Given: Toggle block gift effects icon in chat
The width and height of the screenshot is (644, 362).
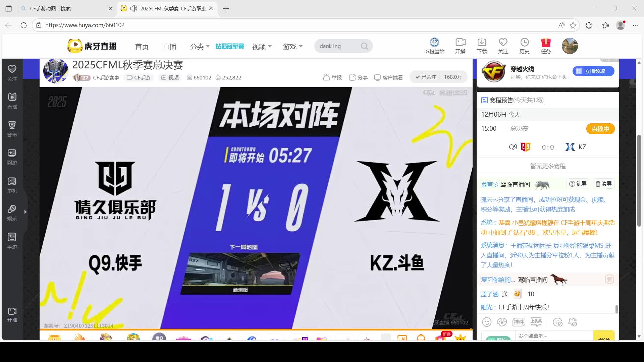Looking at the screenshot, I should tap(573, 322).
